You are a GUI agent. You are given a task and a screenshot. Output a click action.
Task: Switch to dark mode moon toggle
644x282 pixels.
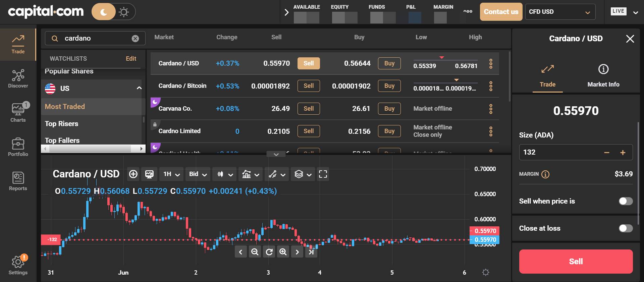click(x=104, y=12)
